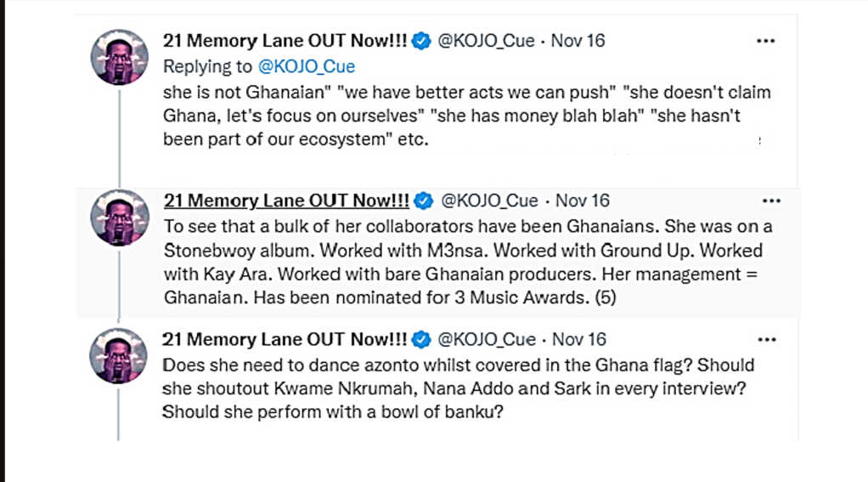868x482 pixels.
Task: Open the tweet text about dancing azonto
Action: (458, 388)
